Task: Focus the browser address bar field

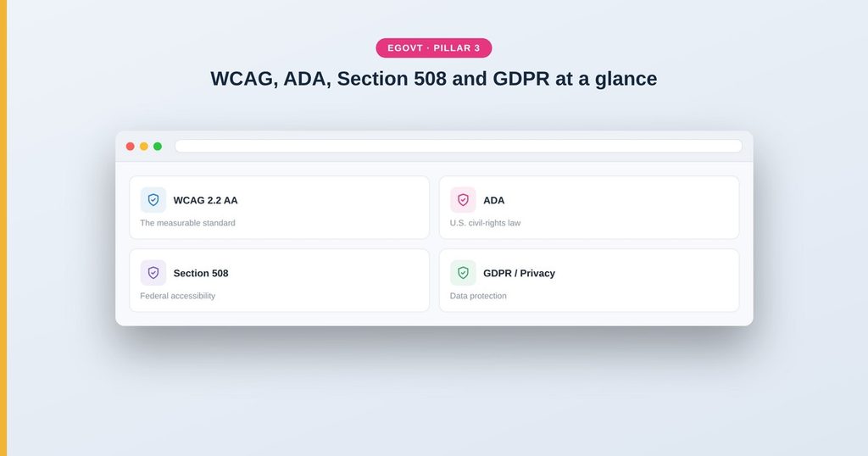Action: pos(459,146)
